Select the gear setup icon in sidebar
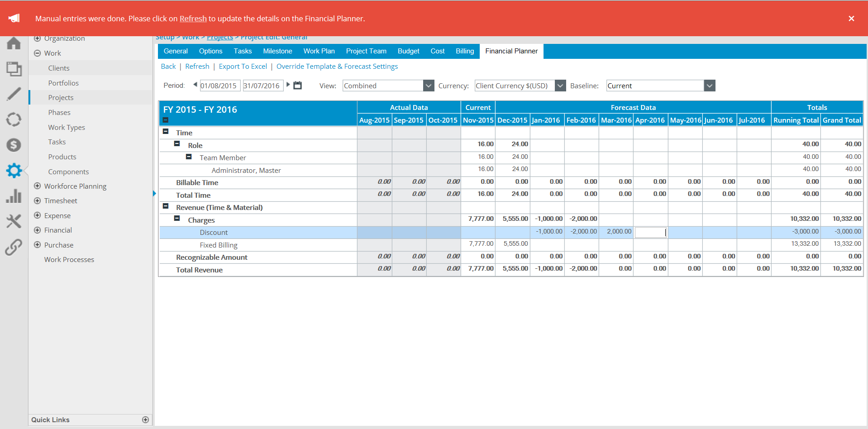The image size is (868, 429). [14, 171]
